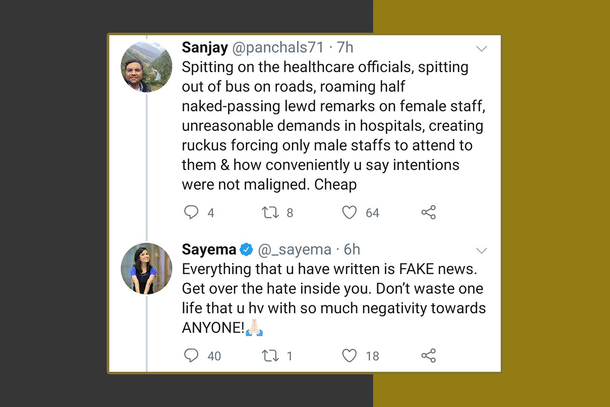The image size is (610, 407).
Task: Retweet Sanjay's tweet
Action: (x=269, y=212)
